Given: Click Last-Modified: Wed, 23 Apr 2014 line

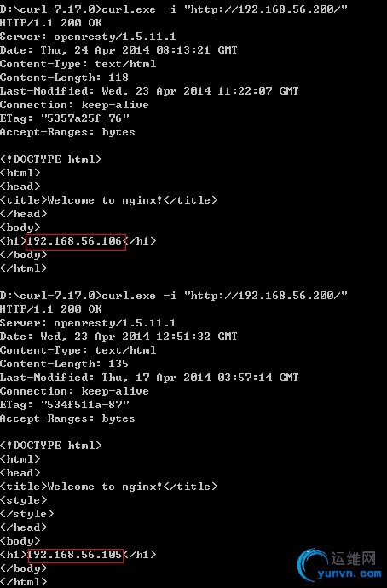Looking at the screenshot, I should [x=149, y=91].
